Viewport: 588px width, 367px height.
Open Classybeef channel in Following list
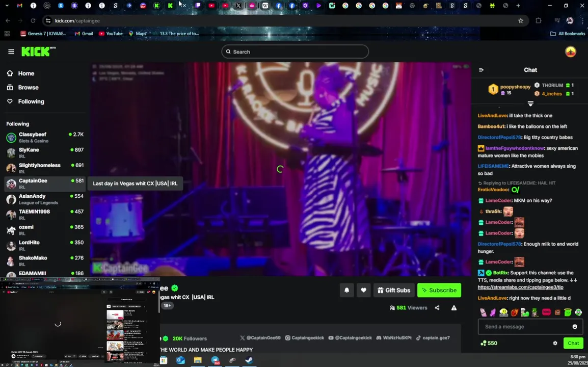(45, 137)
